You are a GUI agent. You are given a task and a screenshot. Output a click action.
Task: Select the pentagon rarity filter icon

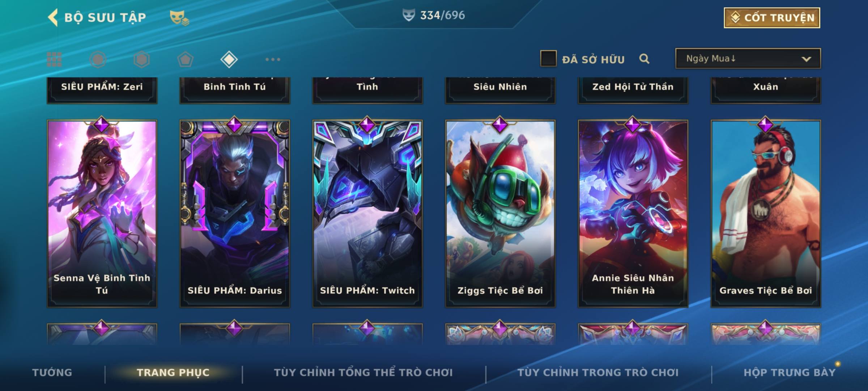pos(185,59)
